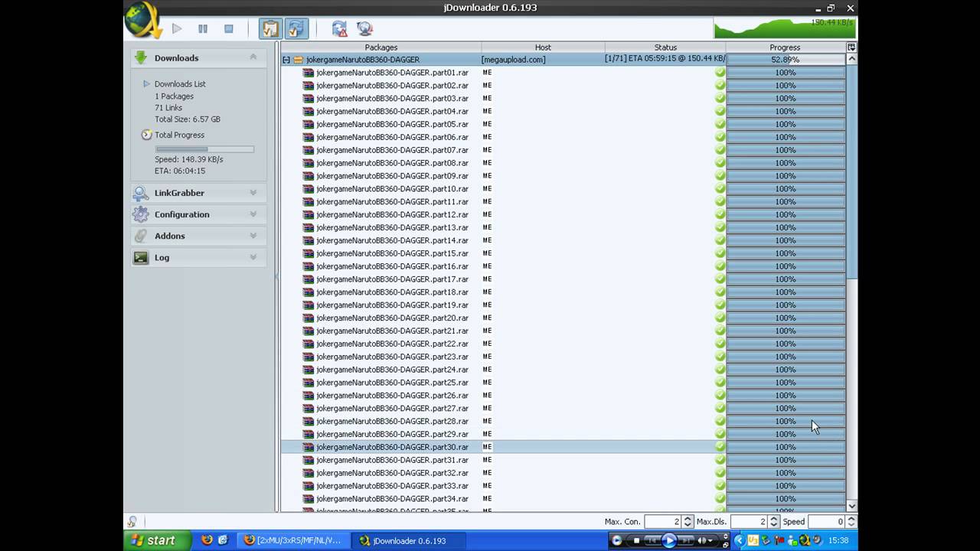
Task: Adjust the Speed limit spinner arrows
Action: (x=851, y=521)
